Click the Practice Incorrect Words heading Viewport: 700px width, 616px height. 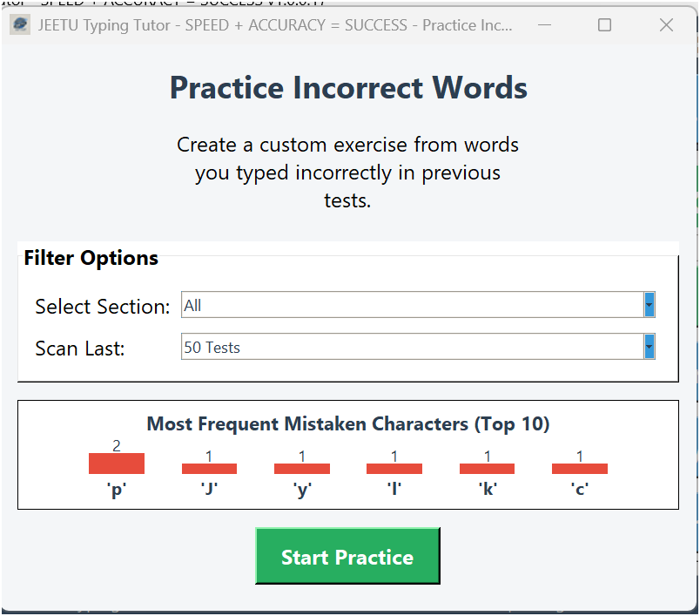[347, 88]
